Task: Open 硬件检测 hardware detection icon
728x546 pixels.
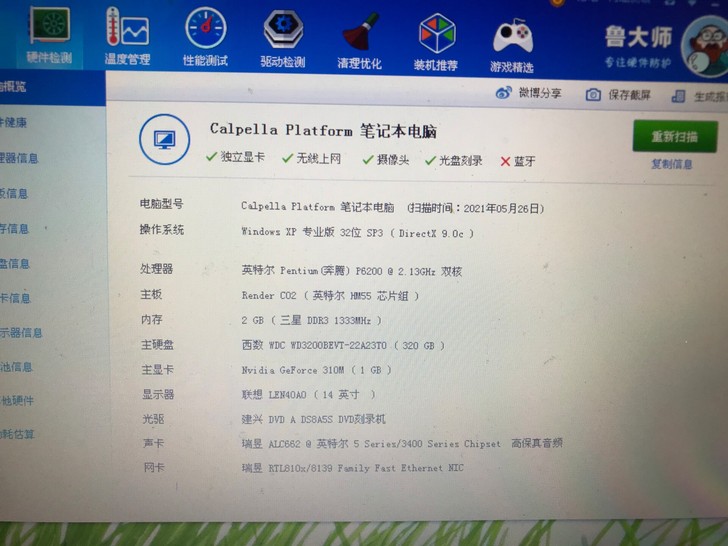Action: [x=50, y=26]
